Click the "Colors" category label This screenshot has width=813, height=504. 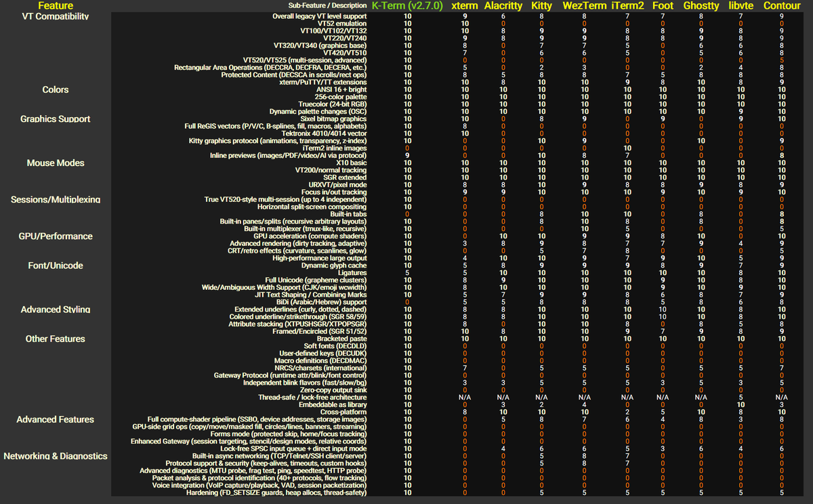(x=56, y=89)
